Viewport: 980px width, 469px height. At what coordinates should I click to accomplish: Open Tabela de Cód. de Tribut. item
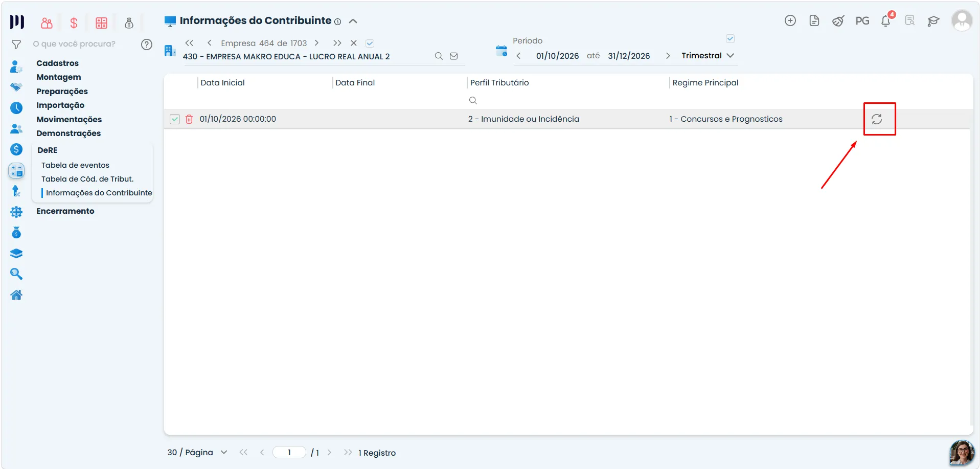[87, 179]
